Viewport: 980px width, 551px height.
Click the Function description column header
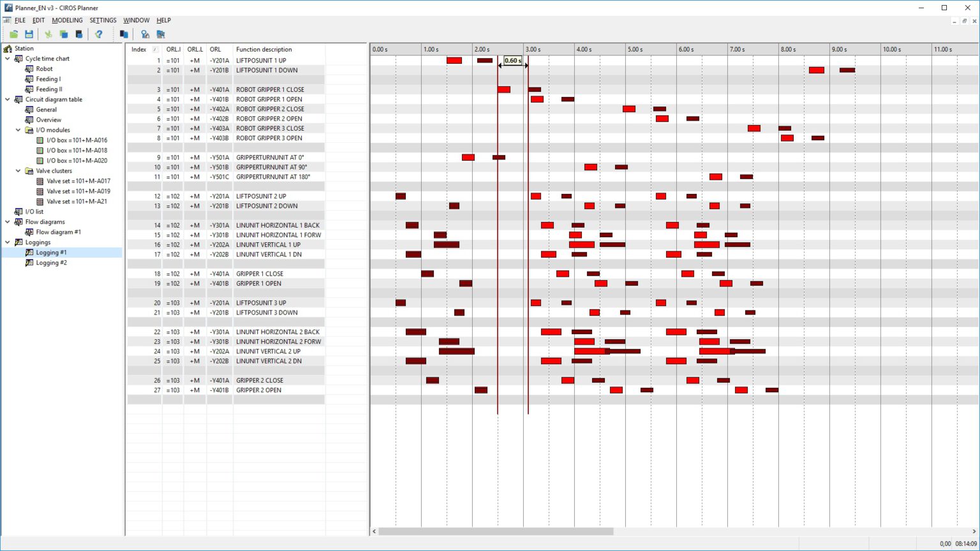(264, 49)
